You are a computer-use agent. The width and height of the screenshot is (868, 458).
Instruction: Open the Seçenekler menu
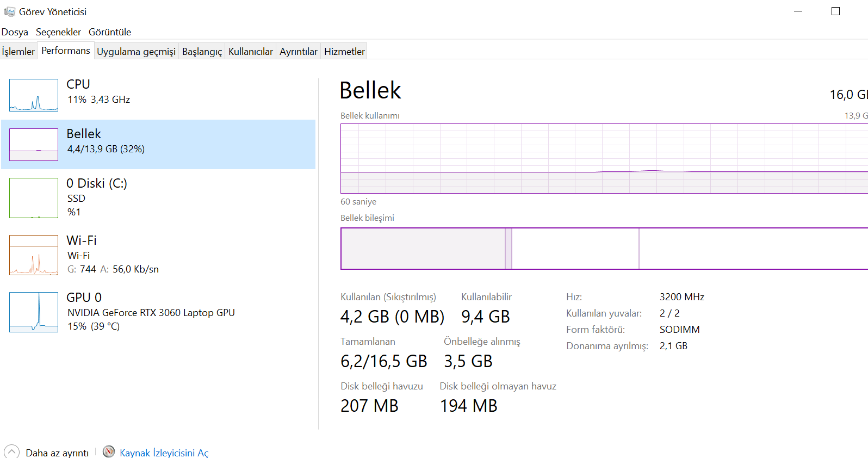58,32
